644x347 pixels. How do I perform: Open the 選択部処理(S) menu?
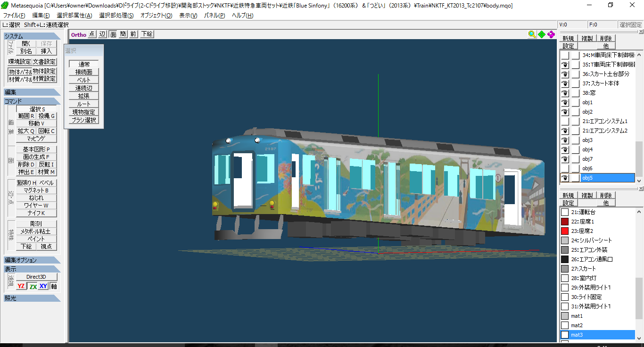point(116,16)
